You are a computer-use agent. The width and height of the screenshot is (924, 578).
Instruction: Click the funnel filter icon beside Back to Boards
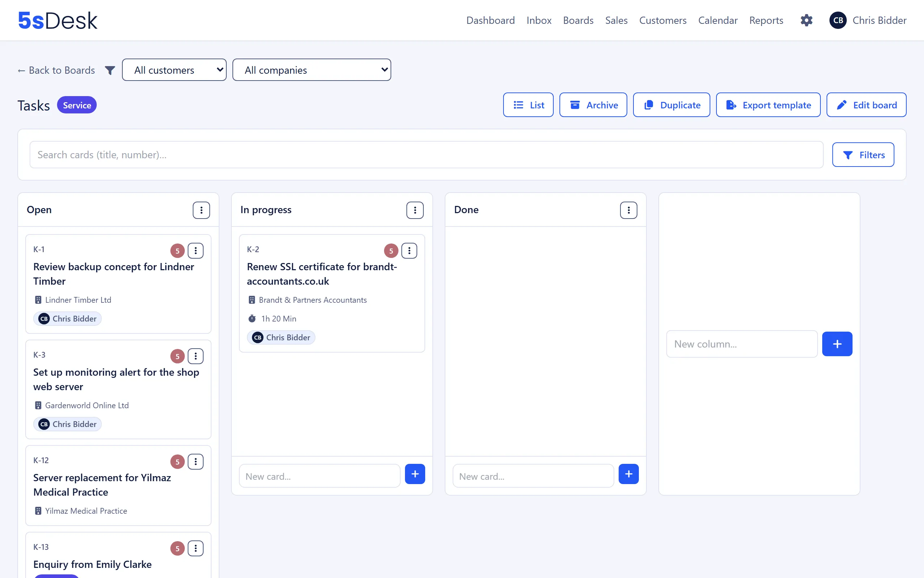click(x=110, y=70)
